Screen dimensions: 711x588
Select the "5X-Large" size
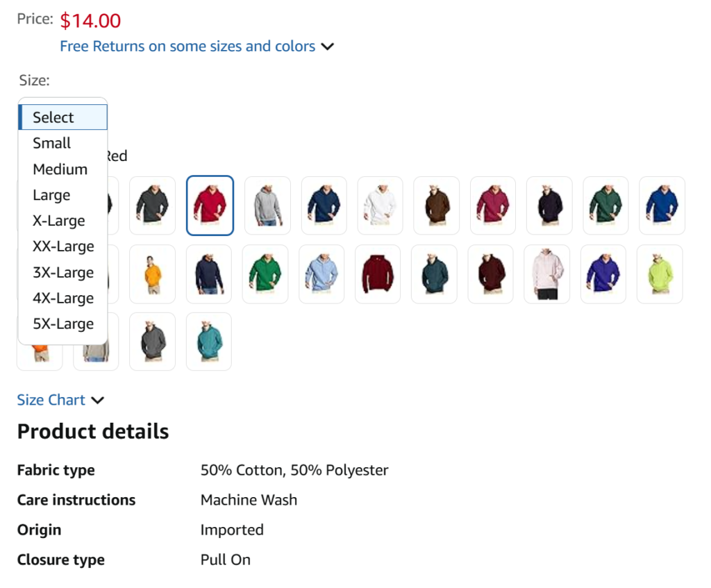click(x=63, y=324)
